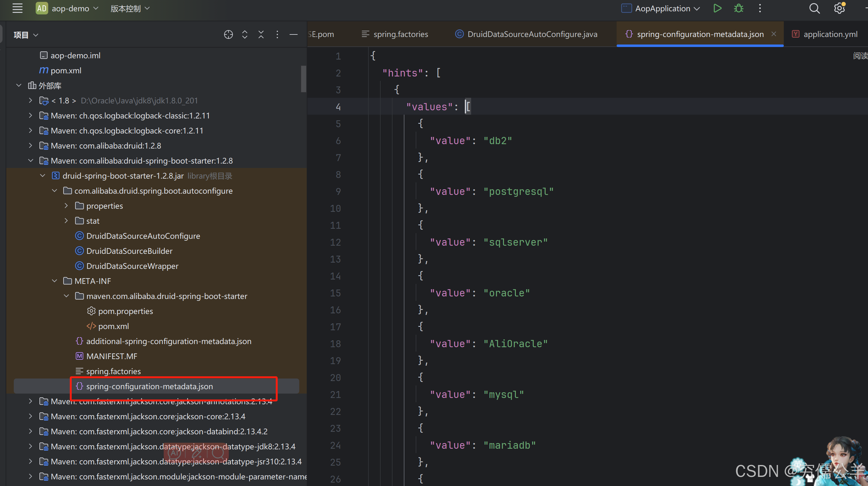The width and height of the screenshot is (868, 486).
Task: Expand all items in project panel
Action: pyautogui.click(x=245, y=34)
